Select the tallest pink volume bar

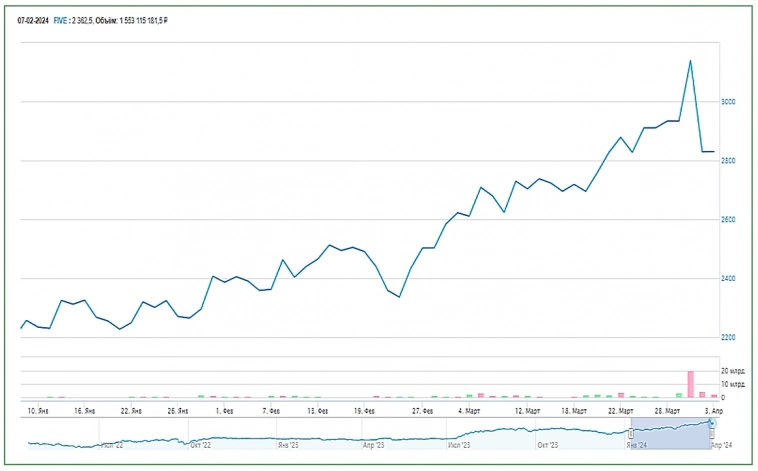[x=690, y=384]
